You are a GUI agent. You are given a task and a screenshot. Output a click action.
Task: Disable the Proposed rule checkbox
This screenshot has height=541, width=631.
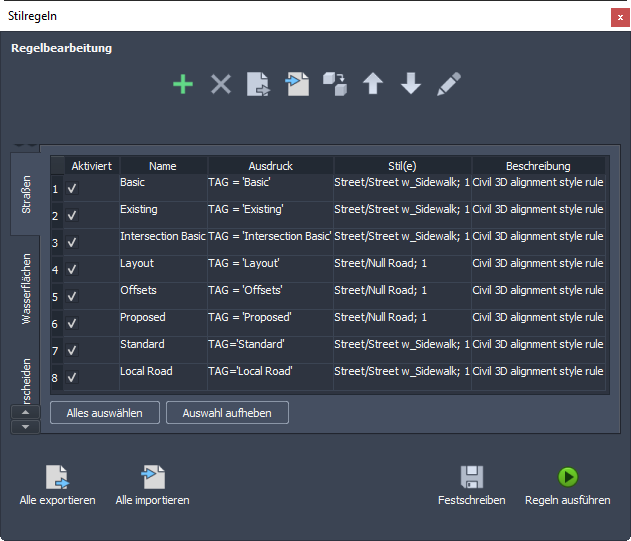click(72, 323)
